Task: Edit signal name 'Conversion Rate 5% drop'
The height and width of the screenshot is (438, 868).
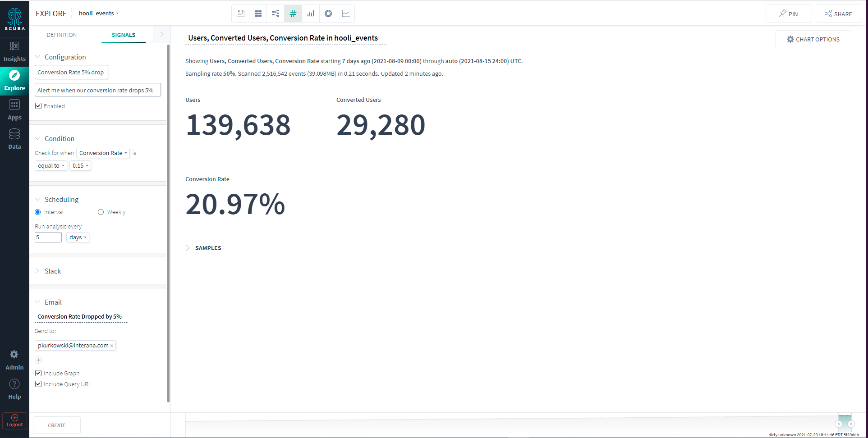Action: point(71,72)
